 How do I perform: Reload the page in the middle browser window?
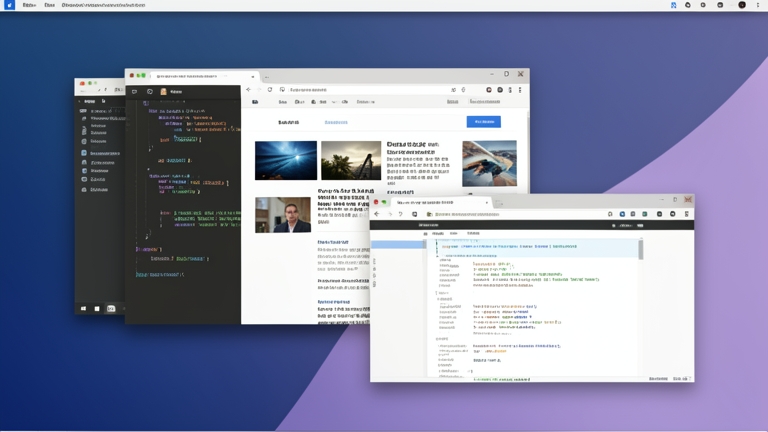[x=270, y=90]
